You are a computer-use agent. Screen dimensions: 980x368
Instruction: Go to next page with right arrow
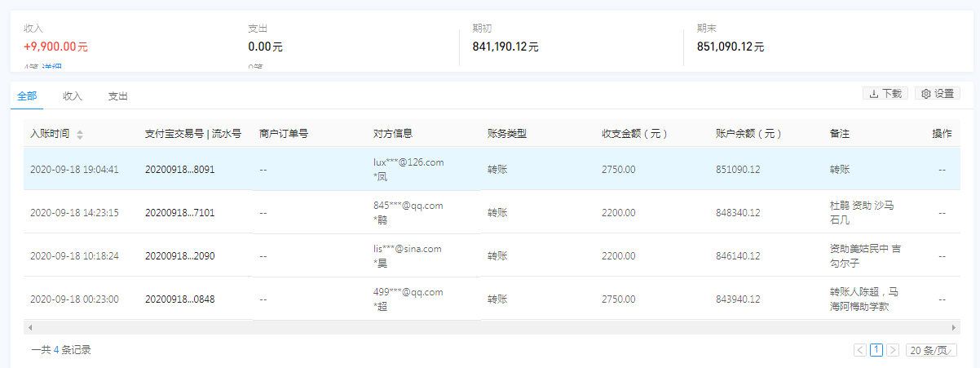point(893,350)
